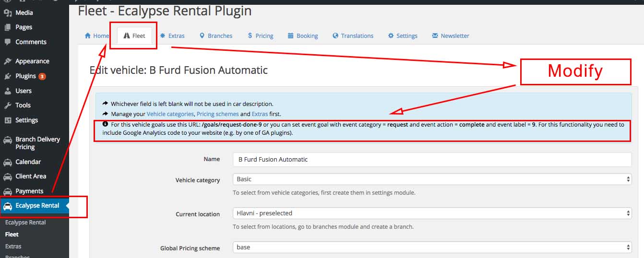Viewport: 644px width, 258px height.
Task: Click the Media sidebar icon
Action: pyautogui.click(x=8, y=12)
